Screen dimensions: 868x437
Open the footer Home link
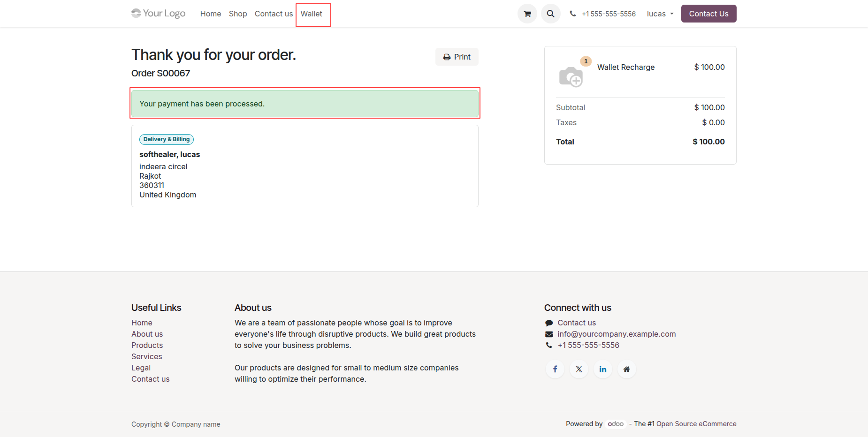(142, 323)
